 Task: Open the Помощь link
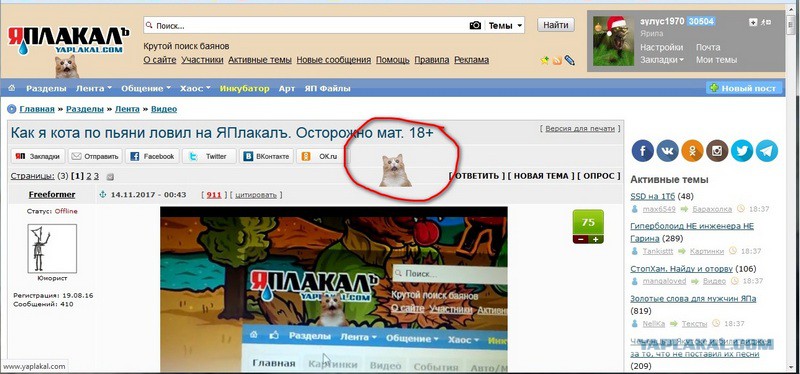coord(392,60)
